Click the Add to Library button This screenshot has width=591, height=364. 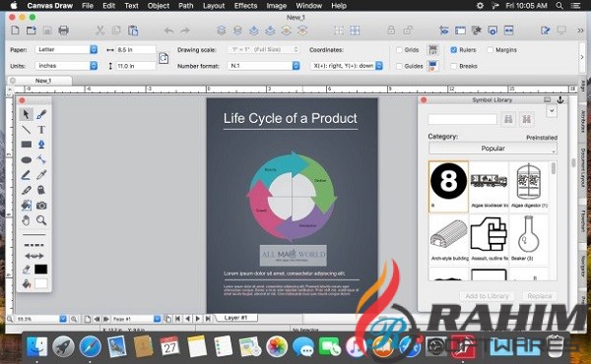(x=487, y=296)
